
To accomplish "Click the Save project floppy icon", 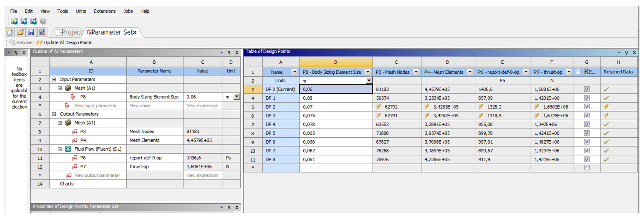I will coord(31,32).
